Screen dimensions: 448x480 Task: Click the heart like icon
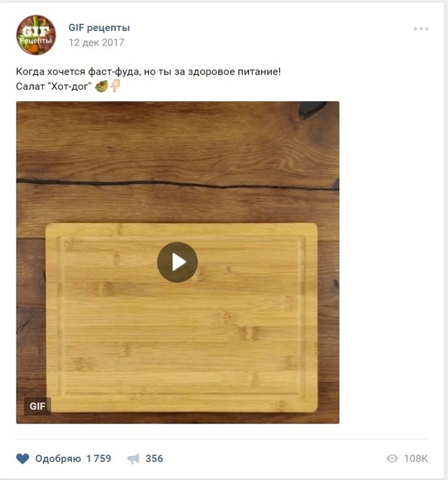point(23,459)
